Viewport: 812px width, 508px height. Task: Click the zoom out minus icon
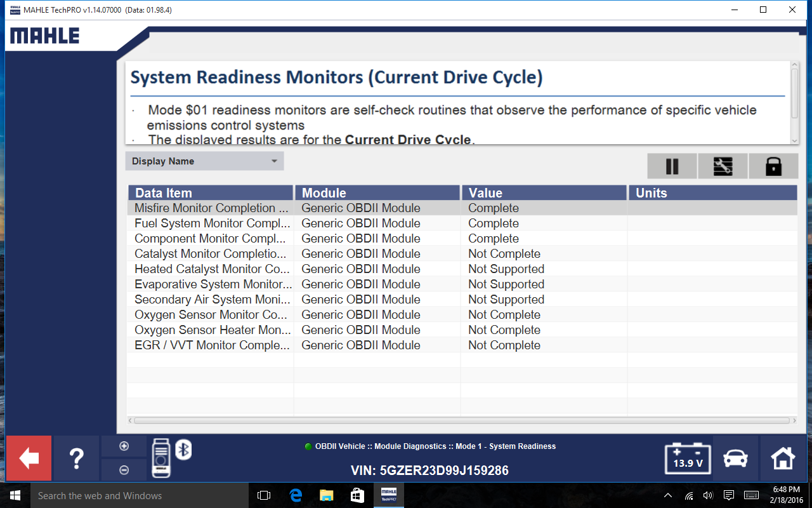[x=124, y=470]
